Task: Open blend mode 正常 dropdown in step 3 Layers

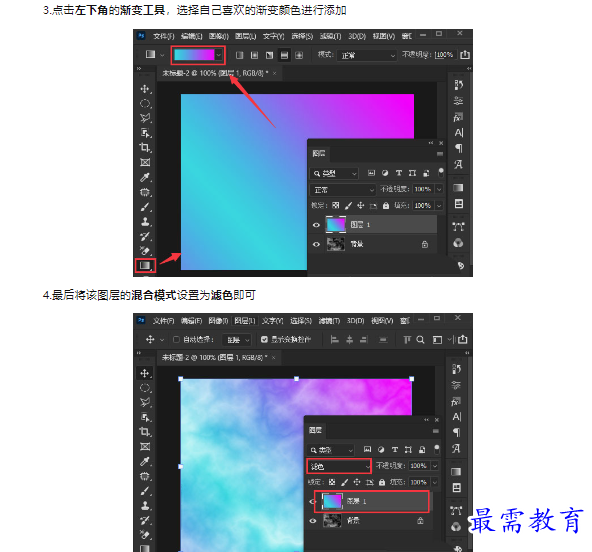Action: (342, 190)
